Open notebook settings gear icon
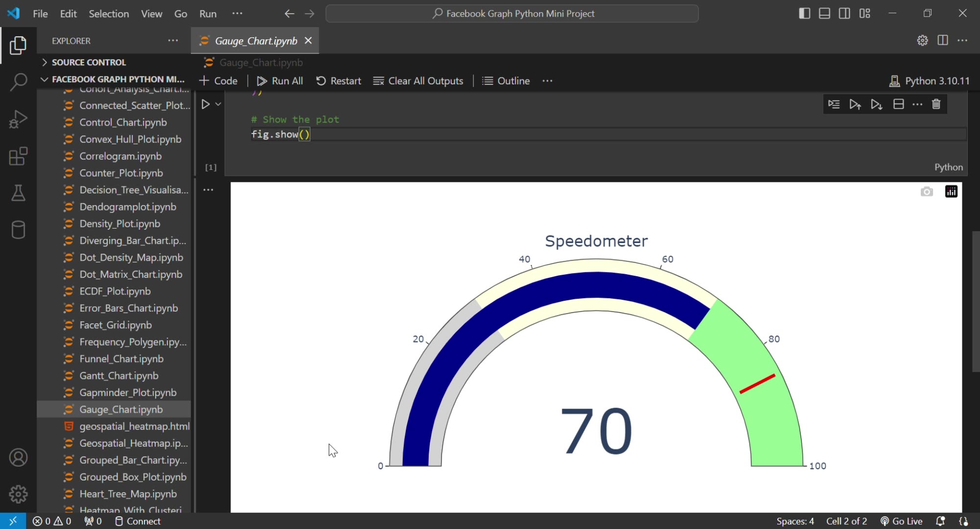Screen dimensions: 980x529 click(x=922, y=40)
